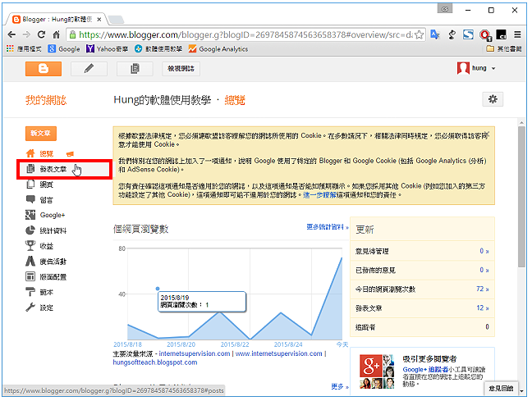Click the orange Blogger logo button
Image resolution: width=532 pixels, height=401 pixels.
pos(44,69)
